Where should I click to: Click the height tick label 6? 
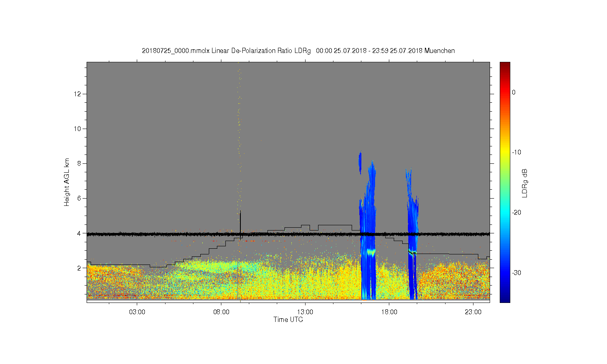(79, 198)
